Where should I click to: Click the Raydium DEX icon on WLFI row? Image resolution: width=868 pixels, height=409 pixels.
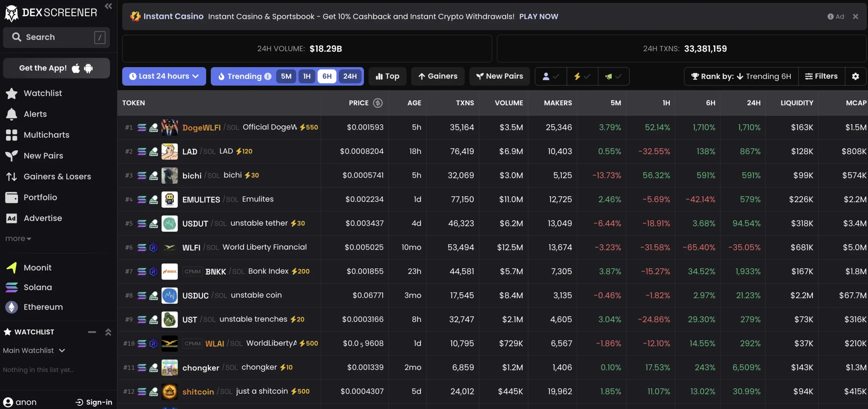tap(154, 248)
